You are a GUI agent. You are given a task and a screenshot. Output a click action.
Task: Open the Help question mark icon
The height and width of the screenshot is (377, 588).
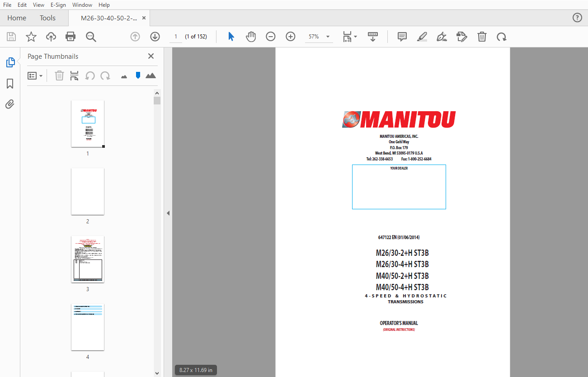point(577,18)
